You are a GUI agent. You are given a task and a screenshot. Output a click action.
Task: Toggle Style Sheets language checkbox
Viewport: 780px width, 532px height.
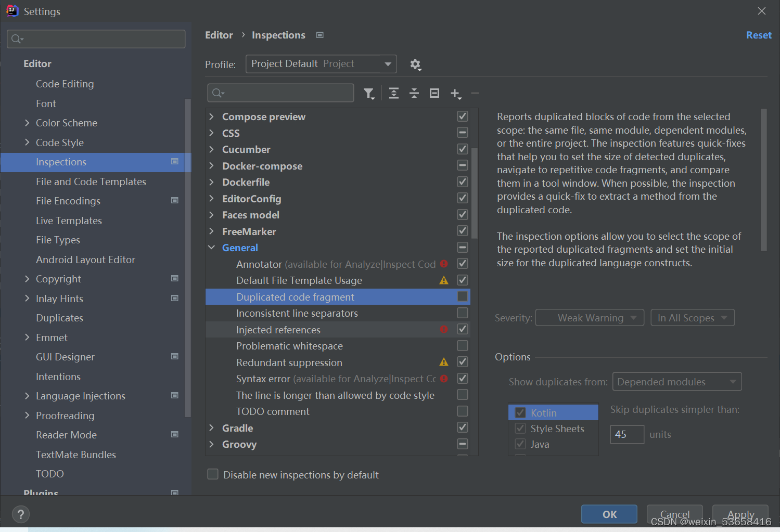520,429
